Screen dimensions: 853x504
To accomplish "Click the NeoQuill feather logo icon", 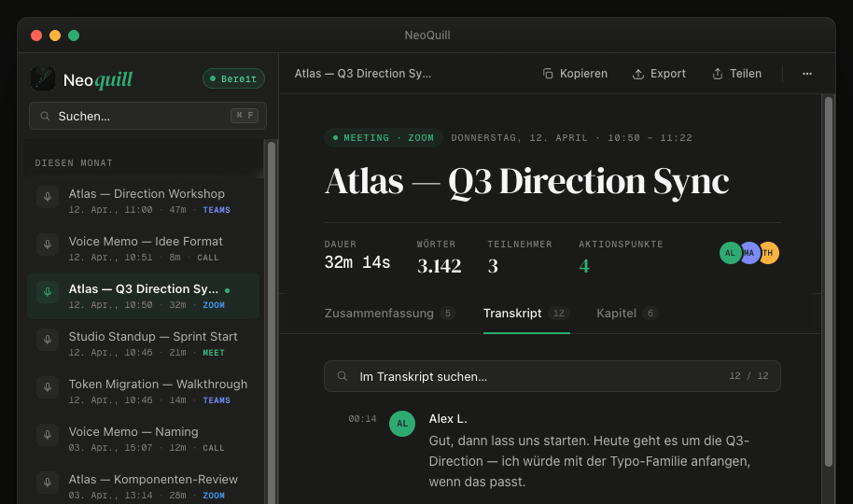I will click(43, 78).
